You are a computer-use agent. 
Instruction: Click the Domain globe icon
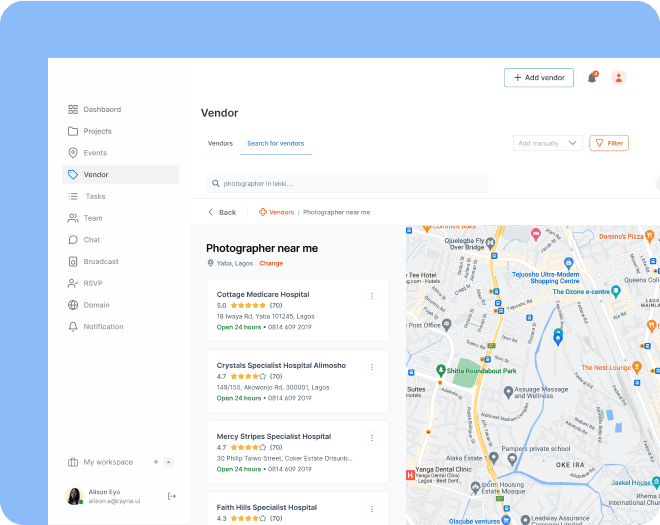pyautogui.click(x=73, y=305)
